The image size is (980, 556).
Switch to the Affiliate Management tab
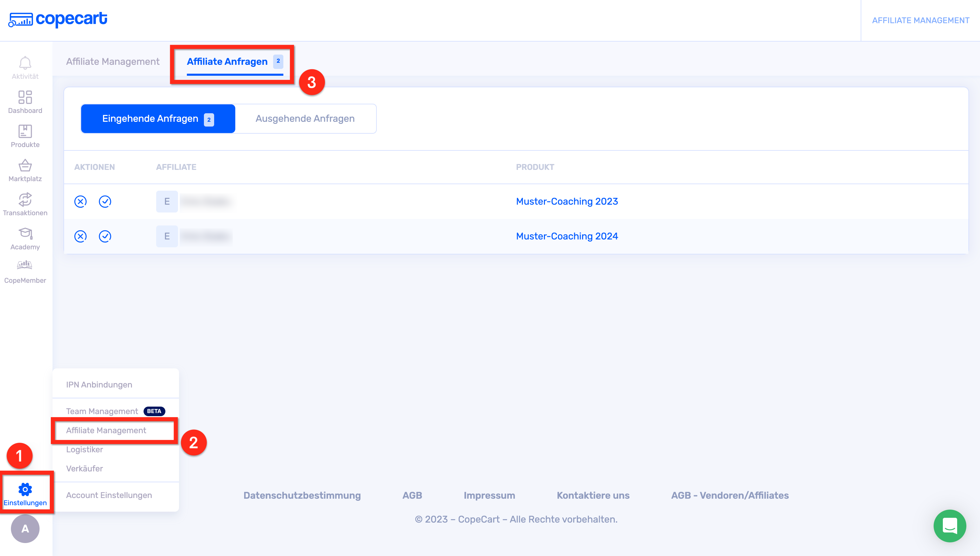click(113, 61)
